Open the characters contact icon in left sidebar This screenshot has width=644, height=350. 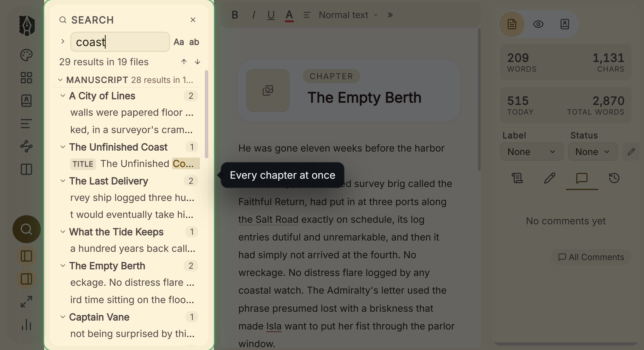click(x=26, y=101)
